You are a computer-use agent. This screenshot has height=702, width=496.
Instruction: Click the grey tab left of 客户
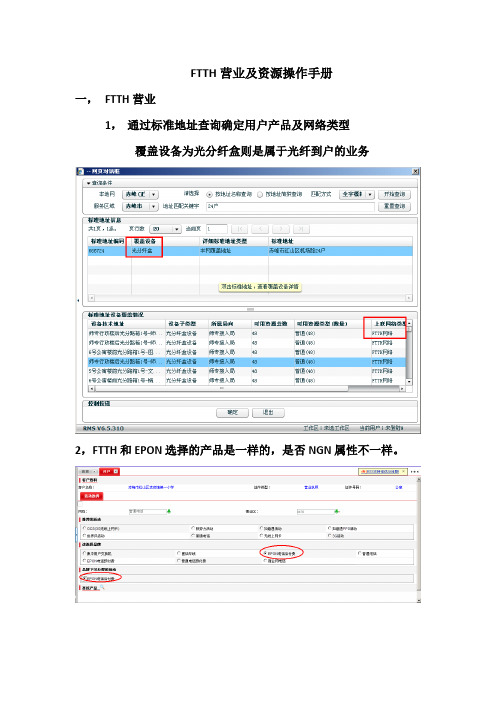pos(88,471)
